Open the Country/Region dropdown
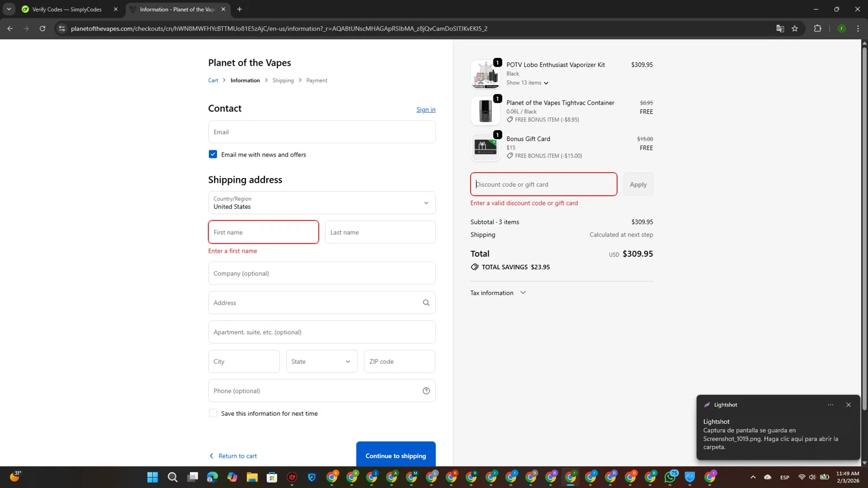 click(322, 203)
